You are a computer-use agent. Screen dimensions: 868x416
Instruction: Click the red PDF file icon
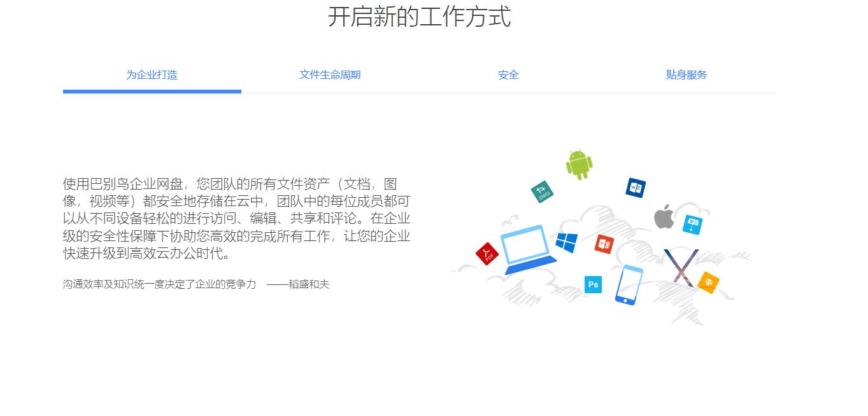(x=487, y=254)
